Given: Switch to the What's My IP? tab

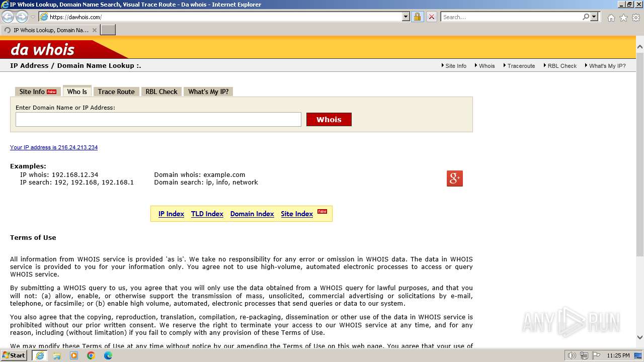Looking at the screenshot, I should 208,92.
